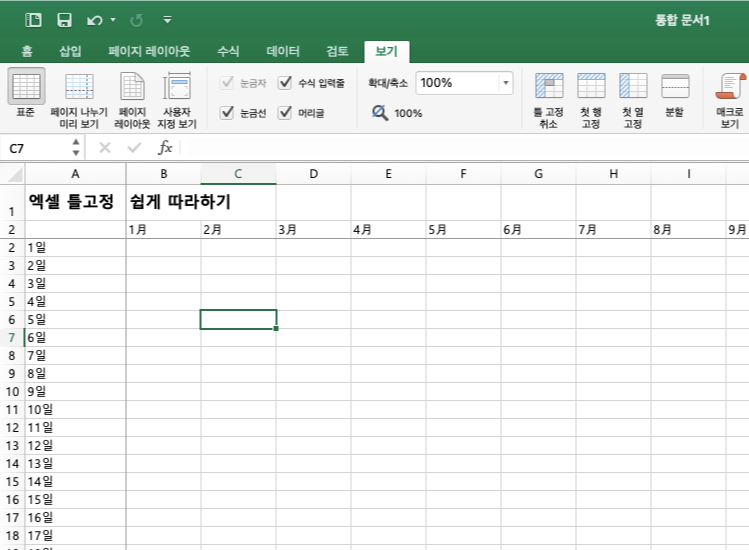Viewport: 749px width, 550px height.
Task: Click the redo icon
Action: tap(137, 20)
